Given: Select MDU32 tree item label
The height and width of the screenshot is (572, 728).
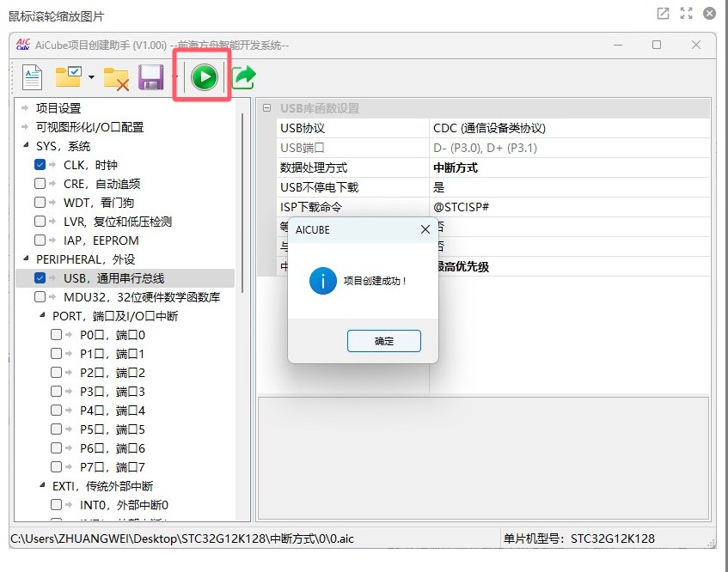Looking at the screenshot, I should click(142, 297).
